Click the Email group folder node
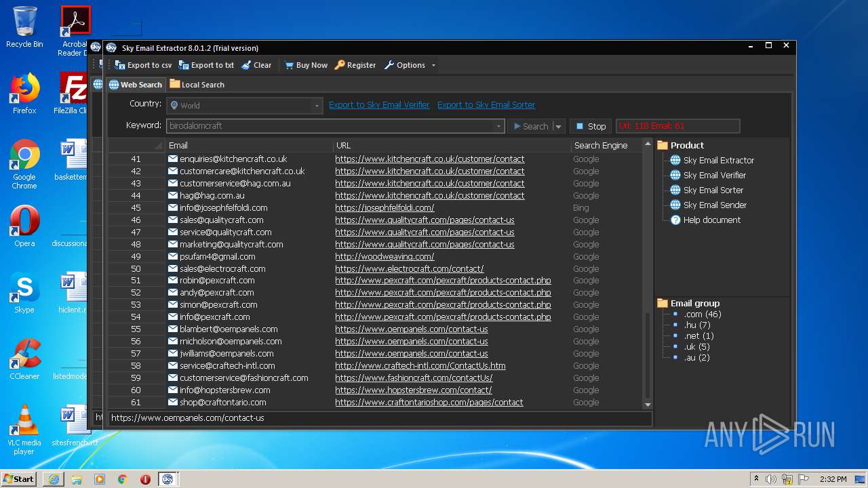Viewport: 868px width, 488px height. pyautogui.click(x=688, y=304)
